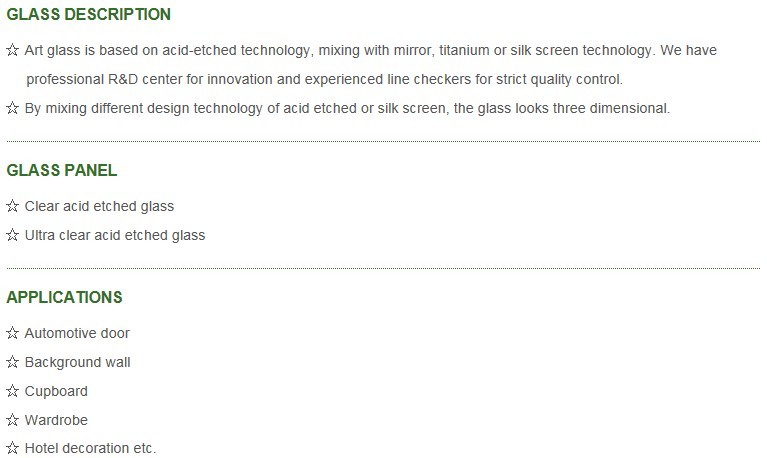Click the 'Cupboard' list item text
This screenshot has height=458, width=767.
point(56,391)
